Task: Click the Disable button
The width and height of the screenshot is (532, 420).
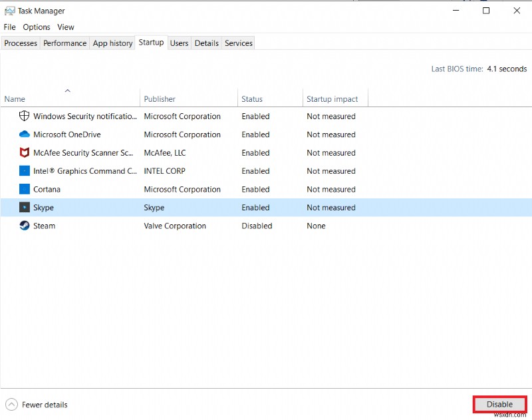Action: [499, 404]
